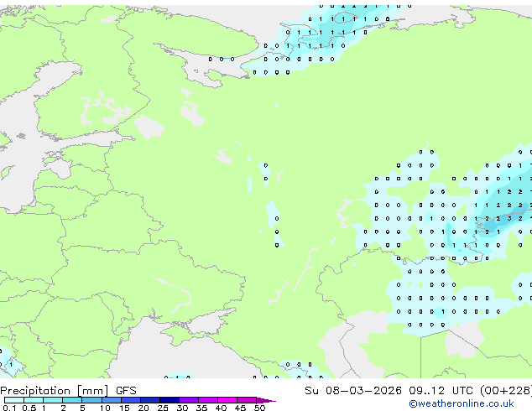Click the '0.5' legend label

pyautogui.click(x=29, y=408)
